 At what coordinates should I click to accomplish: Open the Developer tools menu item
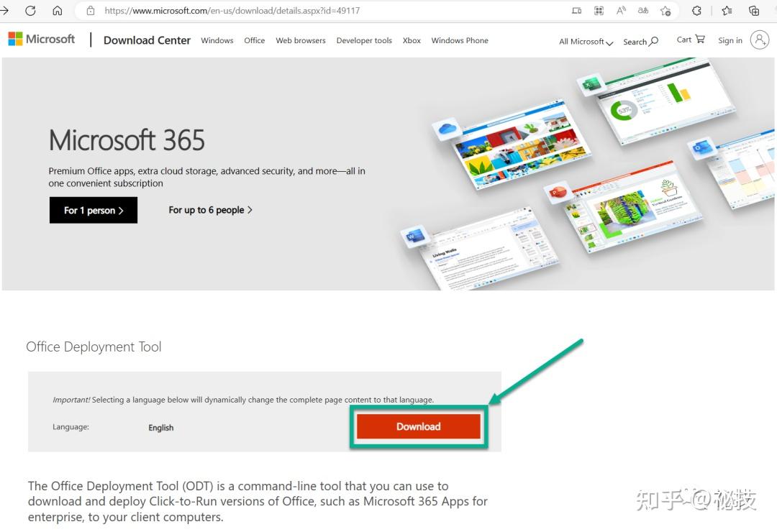coord(364,40)
